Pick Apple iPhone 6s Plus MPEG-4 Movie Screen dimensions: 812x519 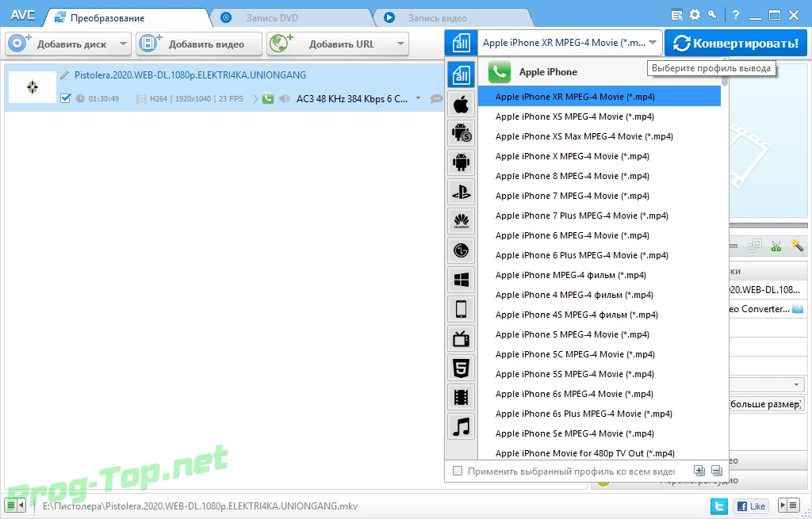pos(599,414)
